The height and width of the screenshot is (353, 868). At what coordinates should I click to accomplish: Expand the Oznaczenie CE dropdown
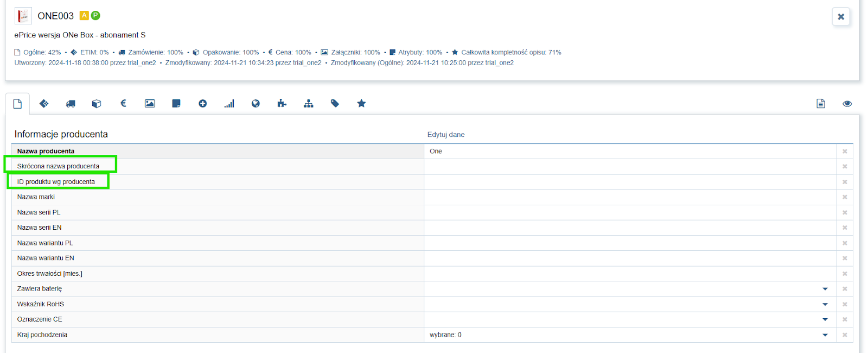(x=825, y=319)
